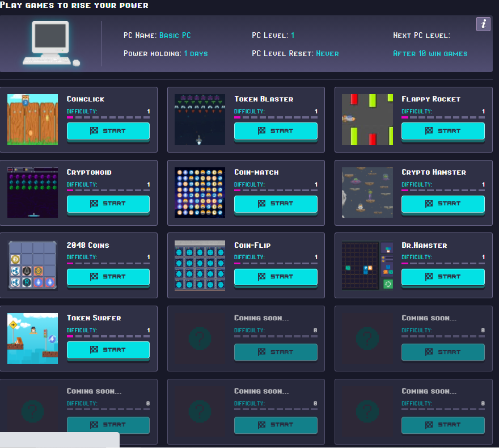Click the 'Next PC level:' label

coord(422,35)
